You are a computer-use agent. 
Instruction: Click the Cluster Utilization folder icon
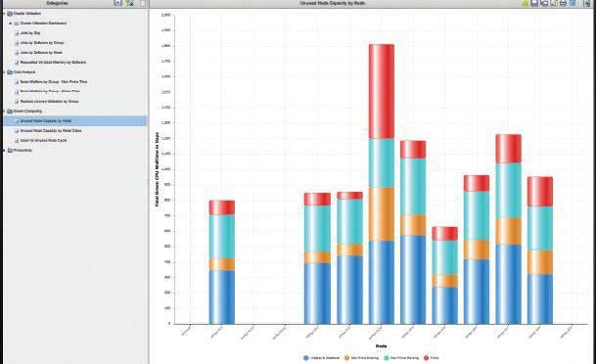coord(10,14)
